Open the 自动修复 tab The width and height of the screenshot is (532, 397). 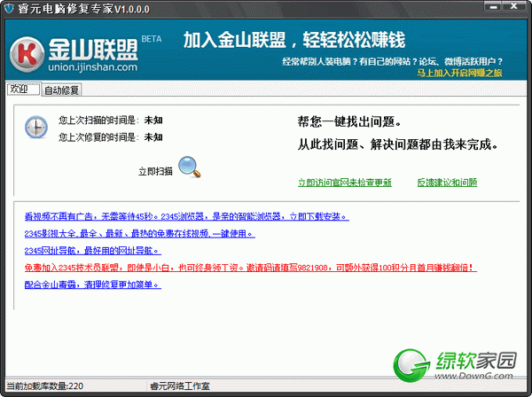click(62, 90)
